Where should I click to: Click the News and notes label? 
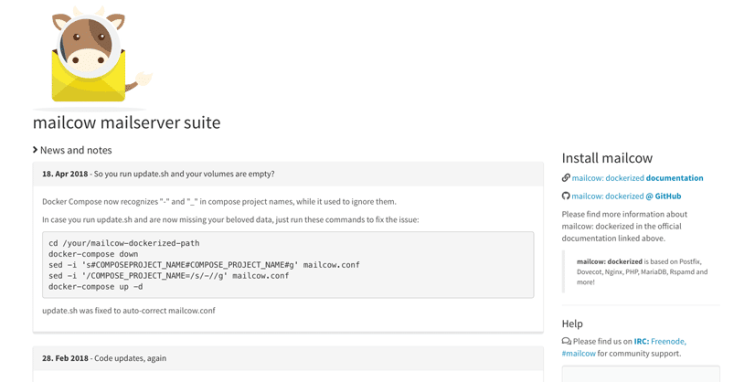click(x=76, y=150)
